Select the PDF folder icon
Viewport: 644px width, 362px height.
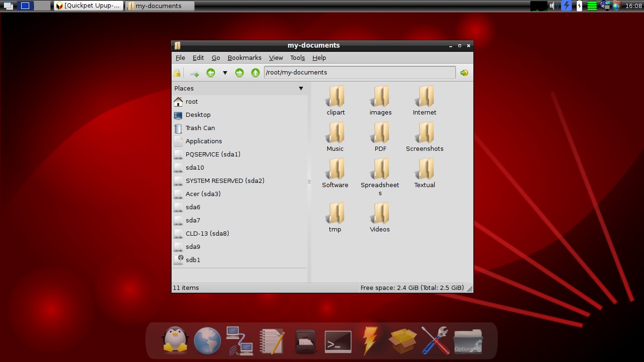coord(380,132)
